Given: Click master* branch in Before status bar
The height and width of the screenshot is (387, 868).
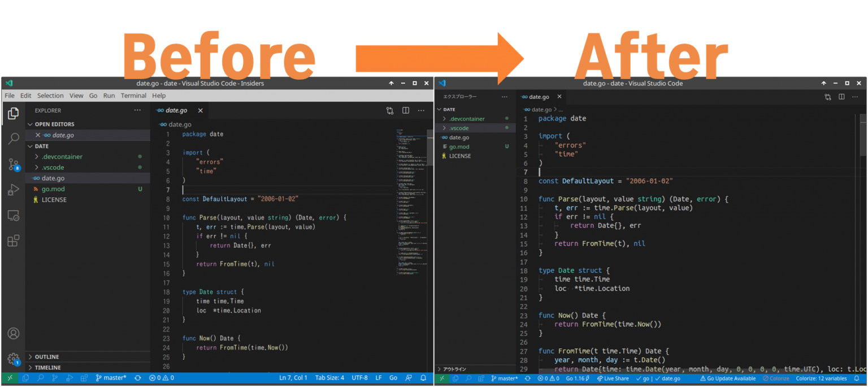Looking at the screenshot, I should (x=111, y=378).
